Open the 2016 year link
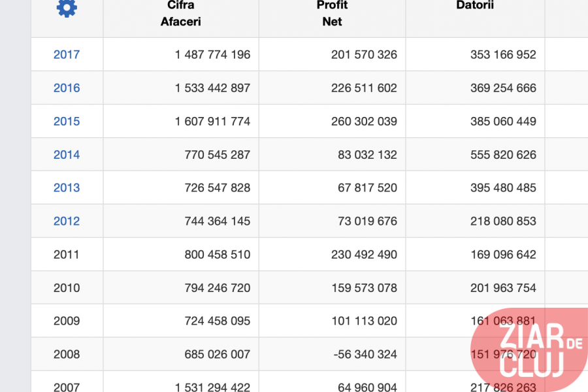 (x=67, y=88)
